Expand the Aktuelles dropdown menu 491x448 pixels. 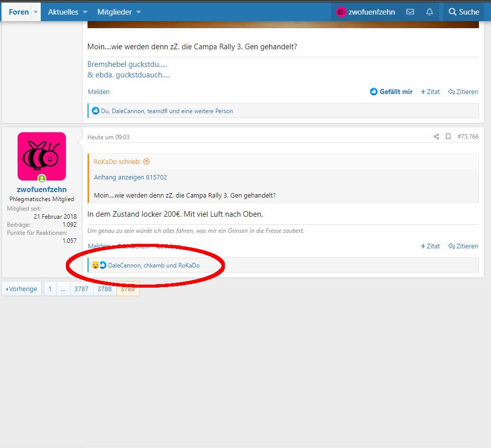point(85,12)
